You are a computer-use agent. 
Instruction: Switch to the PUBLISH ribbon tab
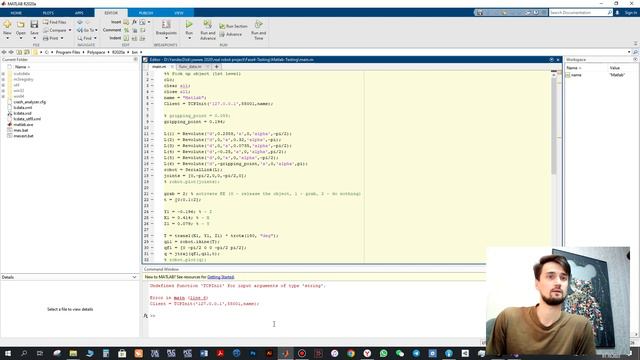click(x=146, y=13)
